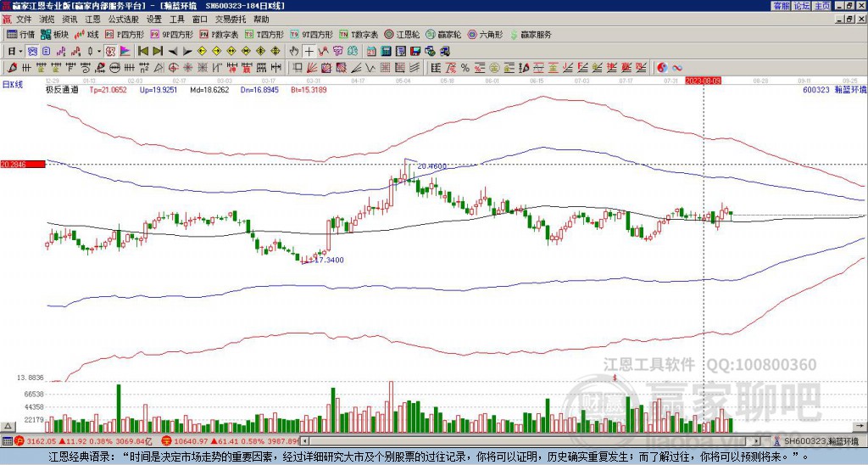Select the percent % tool
The width and height of the screenshot is (868, 465).
coord(465,68)
